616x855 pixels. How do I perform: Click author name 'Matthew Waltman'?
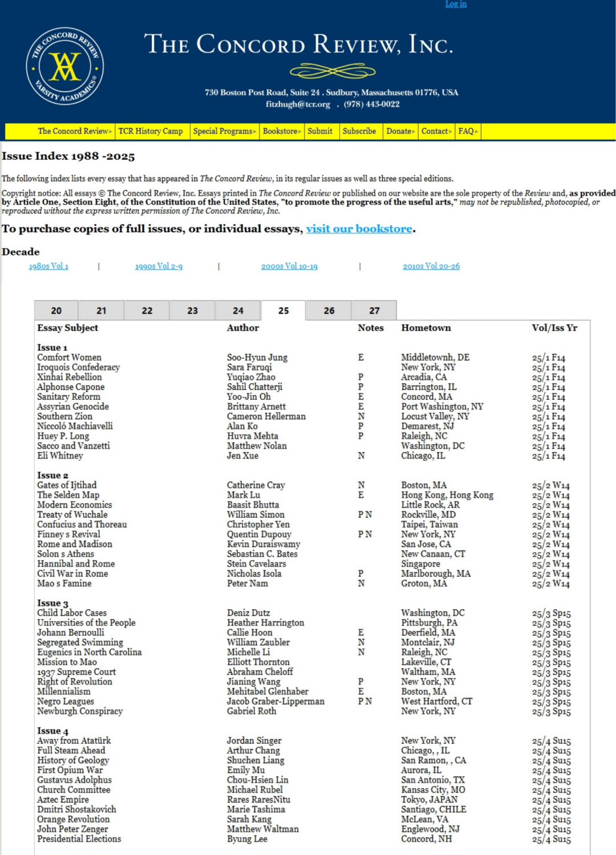point(263,829)
